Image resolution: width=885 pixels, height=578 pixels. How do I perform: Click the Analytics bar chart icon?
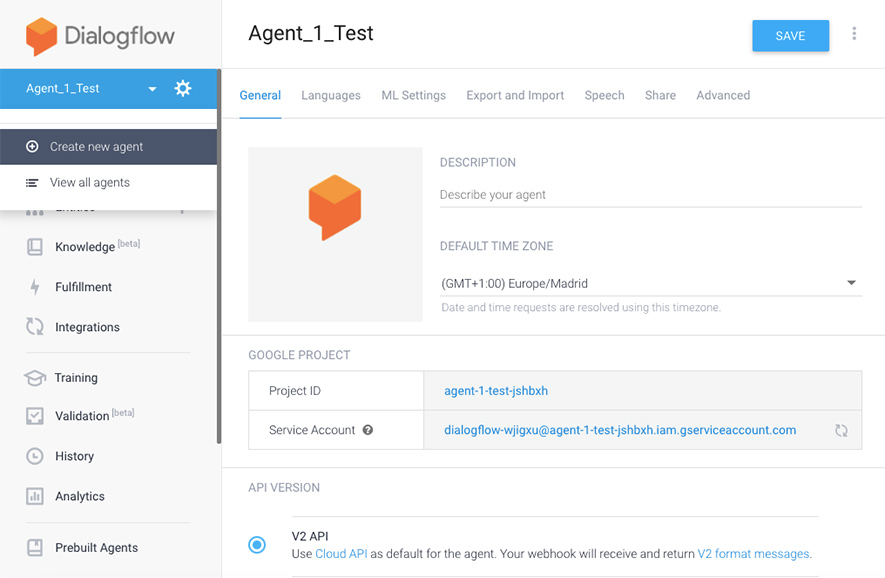coord(34,496)
